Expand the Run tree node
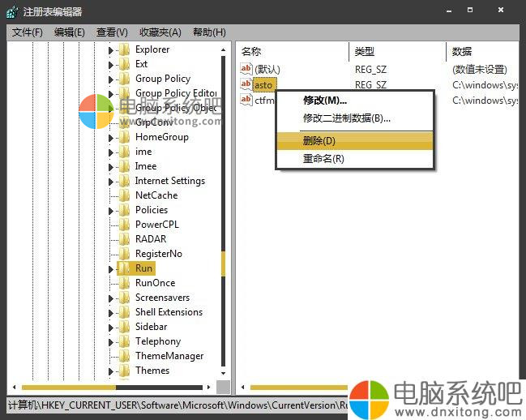The height and width of the screenshot is (420, 526). point(111,269)
